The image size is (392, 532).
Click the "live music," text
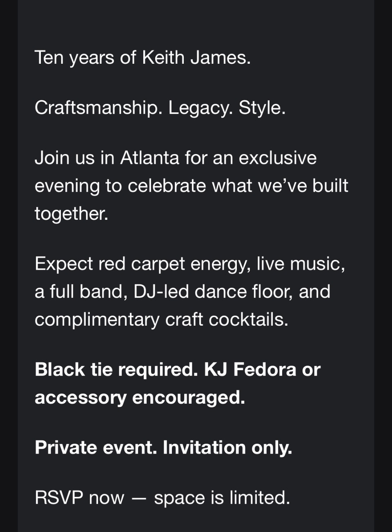[x=301, y=264]
